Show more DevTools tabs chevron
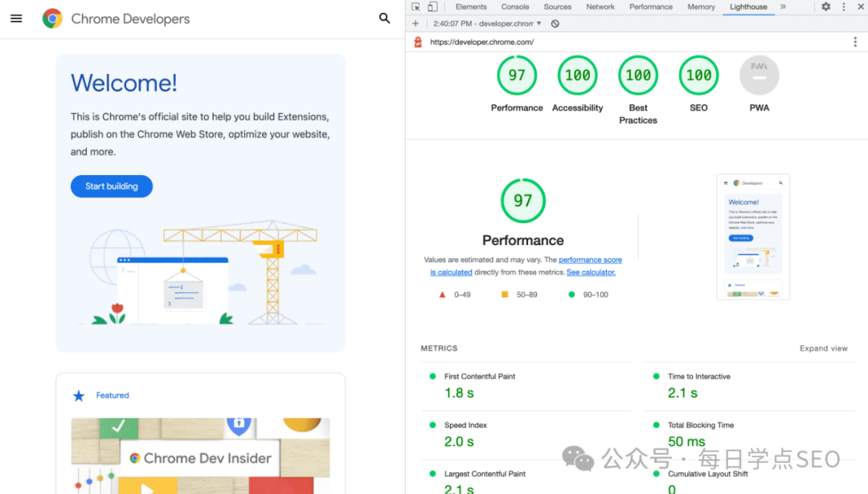The height and width of the screenshot is (494, 868). (783, 6)
